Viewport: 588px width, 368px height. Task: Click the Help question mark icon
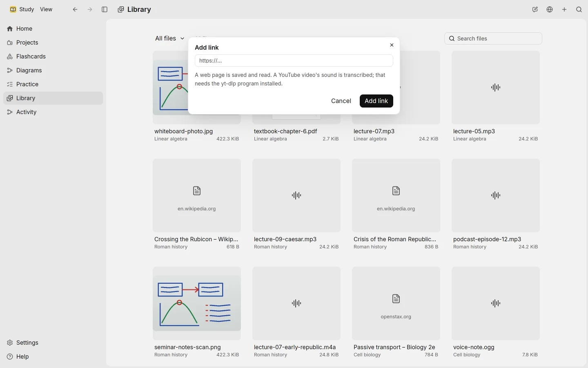tap(10, 357)
